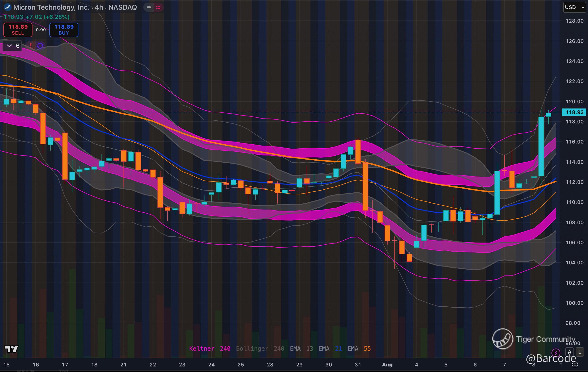Open chart settings hexagon gear icon
The image size is (588, 372).
pyautogui.click(x=575, y=365)
